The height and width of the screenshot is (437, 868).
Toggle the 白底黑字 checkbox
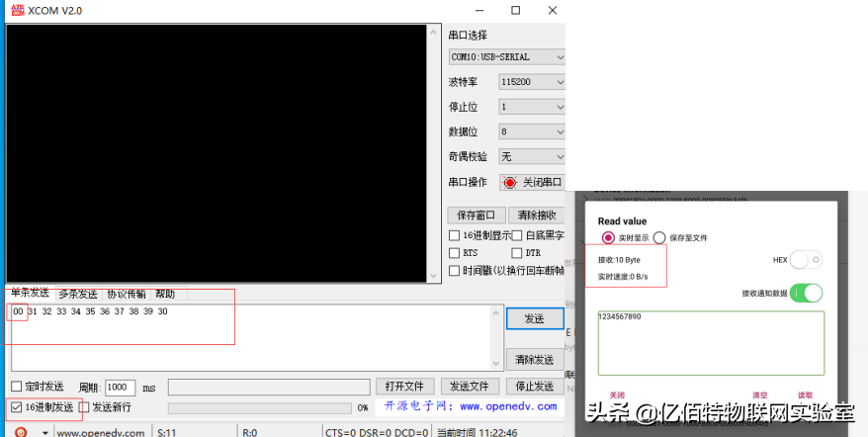516,235
